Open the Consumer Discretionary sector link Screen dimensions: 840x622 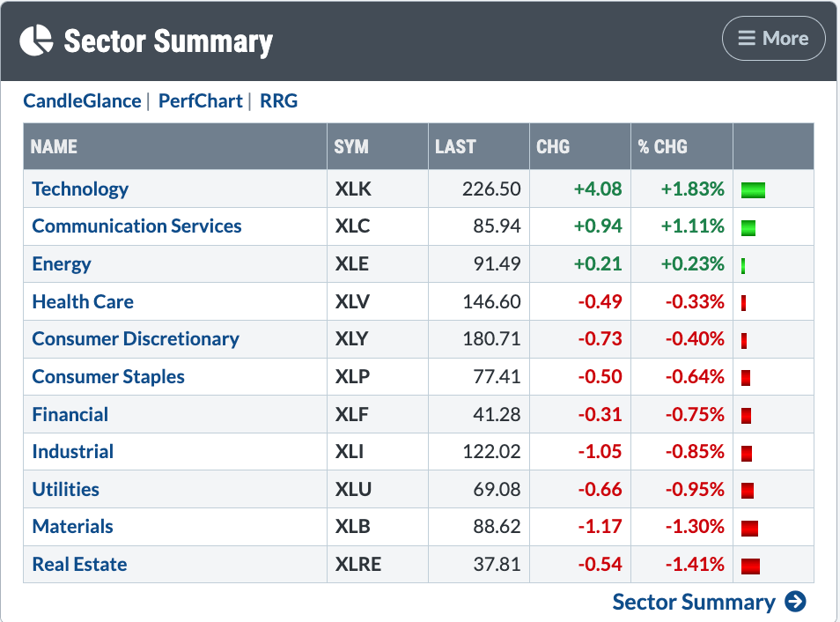pyautogui.click(x=136, y=339)
